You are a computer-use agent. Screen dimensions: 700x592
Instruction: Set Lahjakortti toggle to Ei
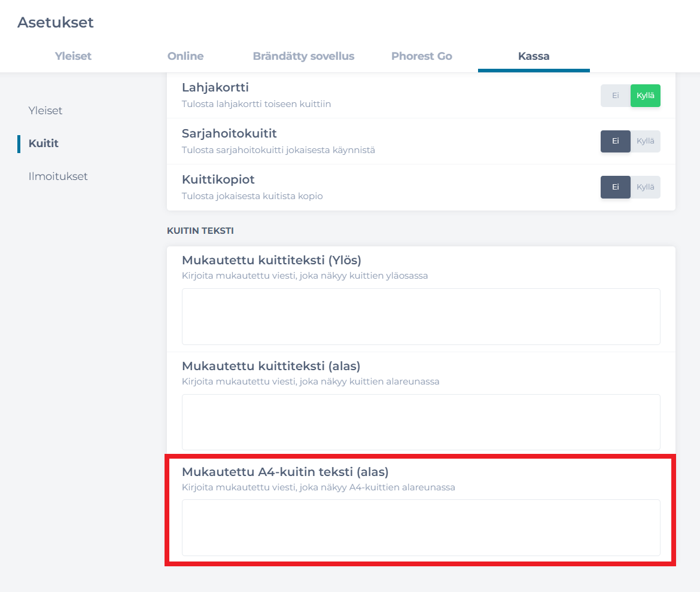click(615, 96)
